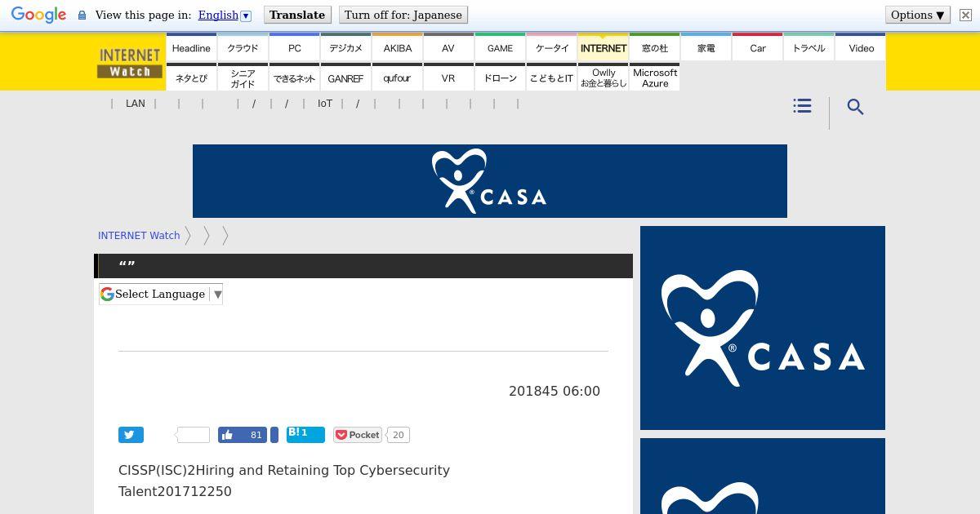Open the GANREF tab
The height and width of the screenshot is (514, 980).
click(345, 78)
